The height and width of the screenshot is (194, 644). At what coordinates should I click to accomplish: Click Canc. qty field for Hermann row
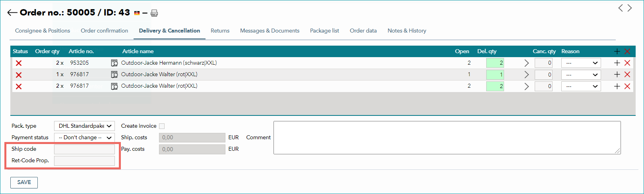[x=543, y=63]
